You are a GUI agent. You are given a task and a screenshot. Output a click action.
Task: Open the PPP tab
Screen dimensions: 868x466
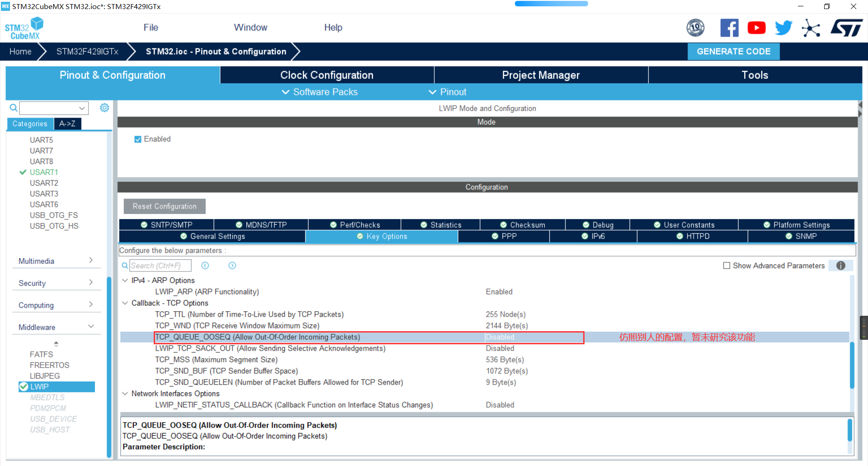click(504, 236)
